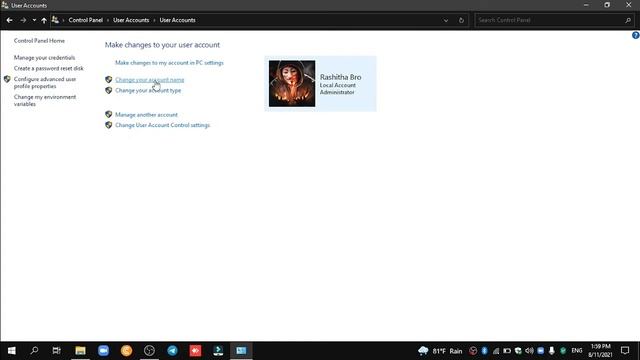Image resolution: width=640 pixels, height=360 pixels.
Task: Open the weather widget showing 81°F Rain
Action: point(440,351)
